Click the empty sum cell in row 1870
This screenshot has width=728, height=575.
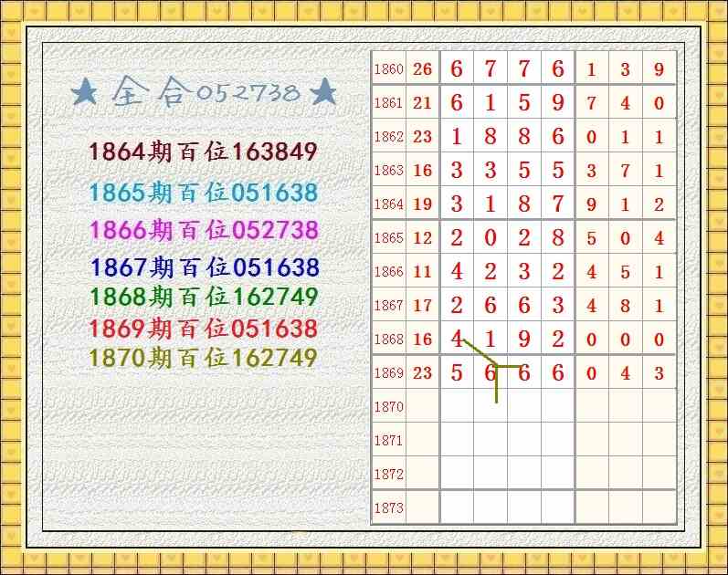coord(422,406)
